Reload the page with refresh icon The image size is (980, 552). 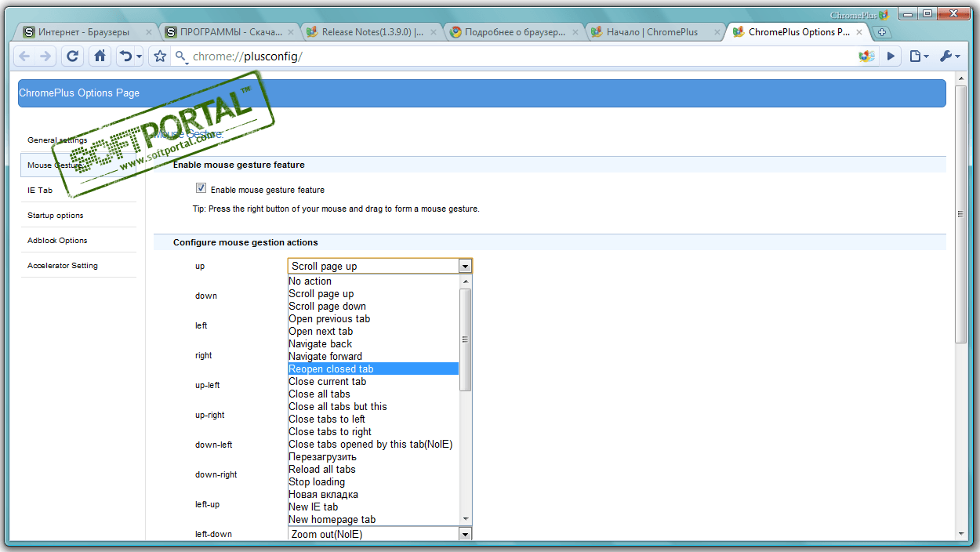tap(73, 56)
